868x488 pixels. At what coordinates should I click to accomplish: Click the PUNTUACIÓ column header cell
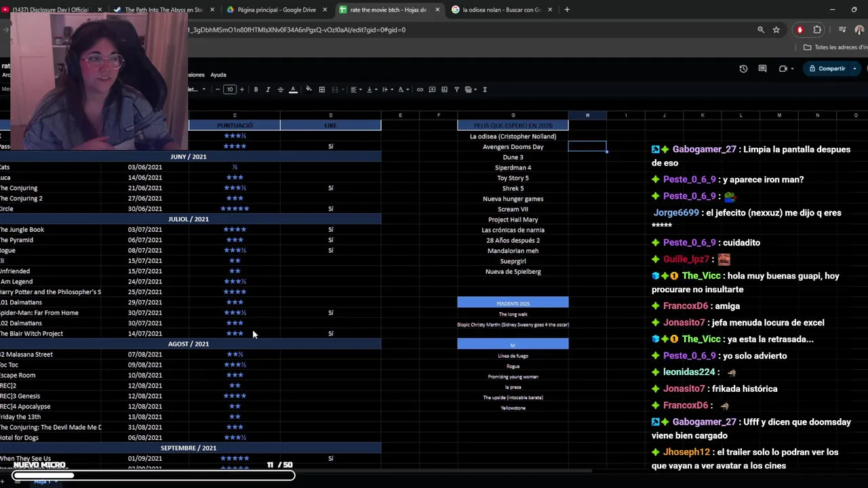pyautogui.click(x=235, y=125)
